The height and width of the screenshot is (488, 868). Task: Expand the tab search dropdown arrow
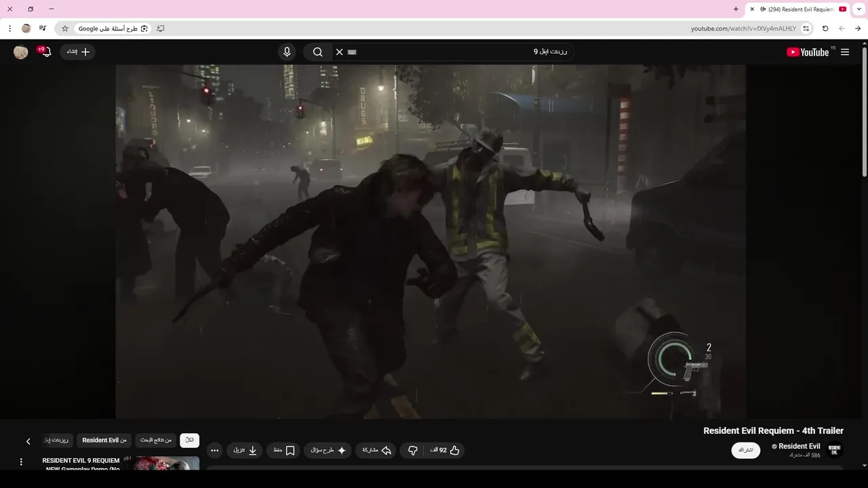click(859, 9)
